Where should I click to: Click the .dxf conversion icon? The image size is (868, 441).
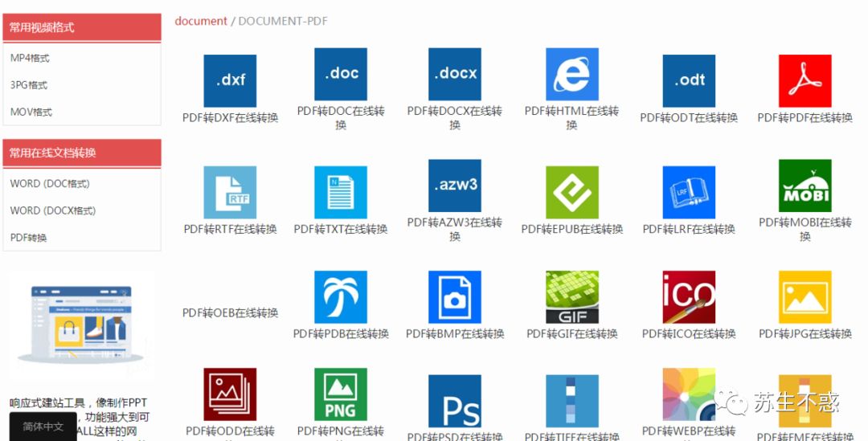230,81
